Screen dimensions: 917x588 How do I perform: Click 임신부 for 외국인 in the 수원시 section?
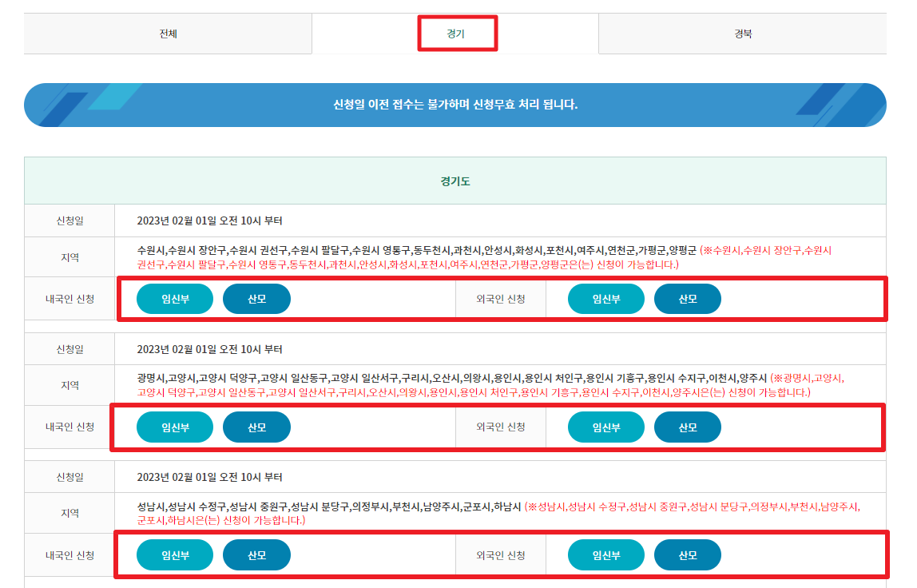point(605,298)
